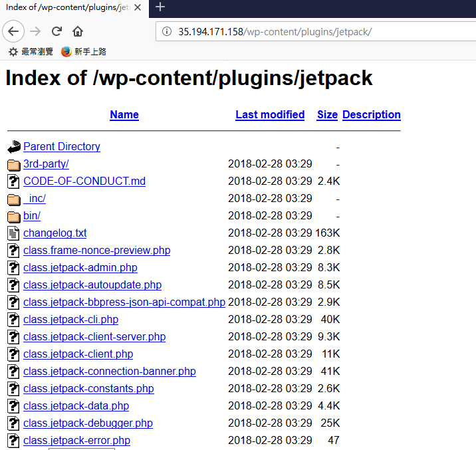Open class.jetpack-debugger.php link
This screenshot has height=450, width=476.
[88, 423]
